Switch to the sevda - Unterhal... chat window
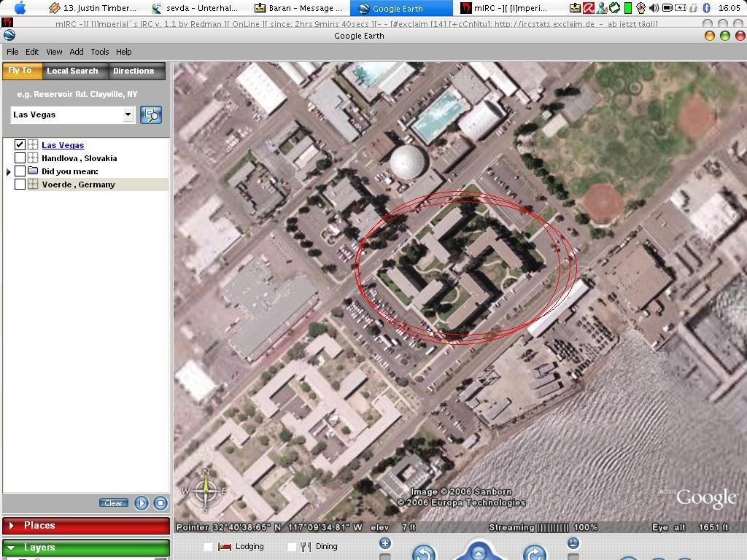747x560 pixels. click(196, 7)
